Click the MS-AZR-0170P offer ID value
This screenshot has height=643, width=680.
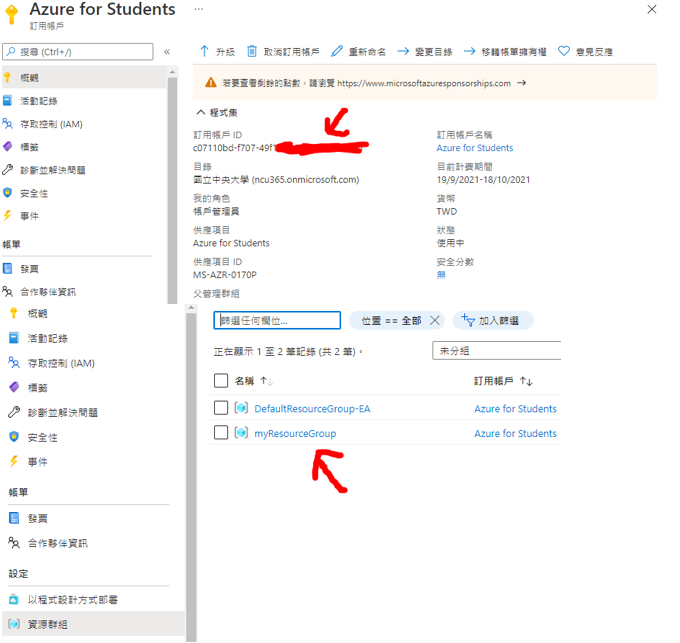point(225,275)
